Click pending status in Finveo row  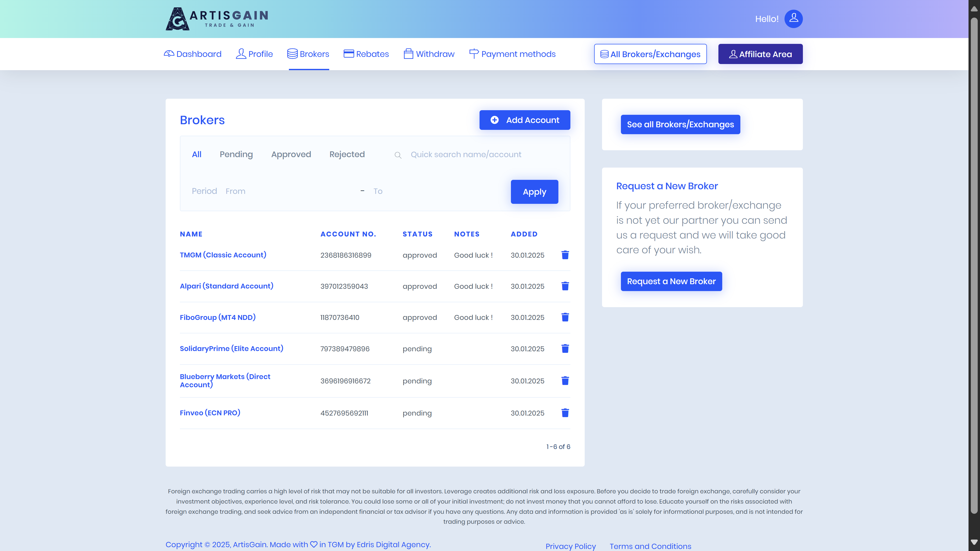tap(417, 413)
